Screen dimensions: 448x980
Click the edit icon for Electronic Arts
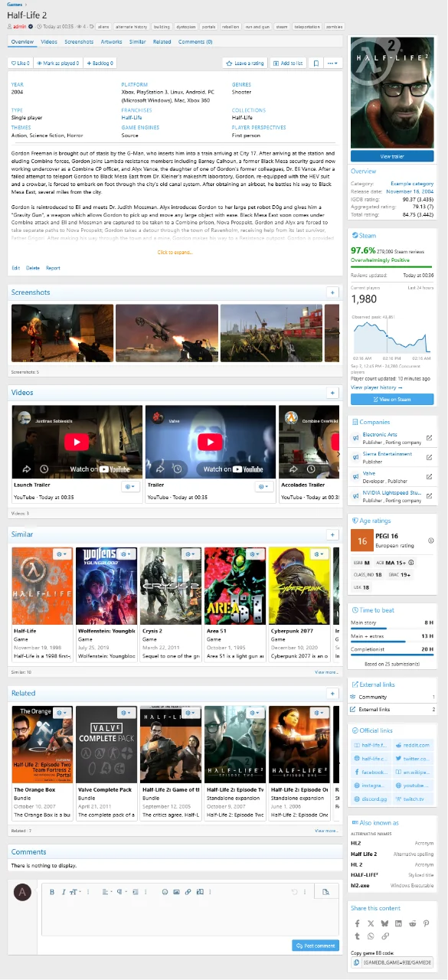(429, 438)
